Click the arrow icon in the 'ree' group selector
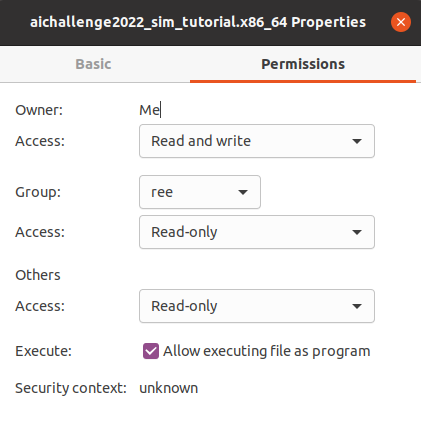This screenshot has width=421, height=435. [x=243, y=192]
